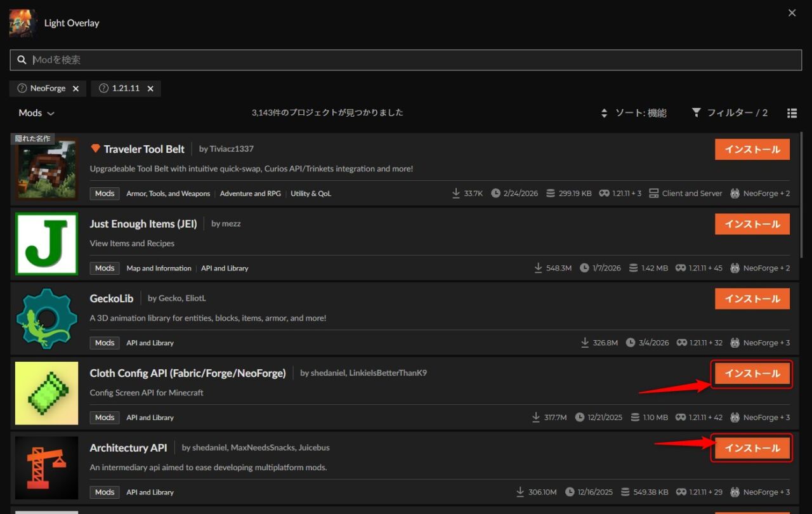
Task: Install Just Enough Items (JEI)
Action: (x=752, y=224)
